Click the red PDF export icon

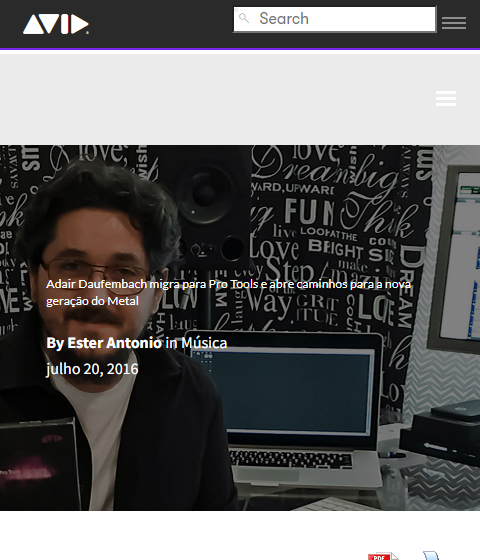(383, 556)
